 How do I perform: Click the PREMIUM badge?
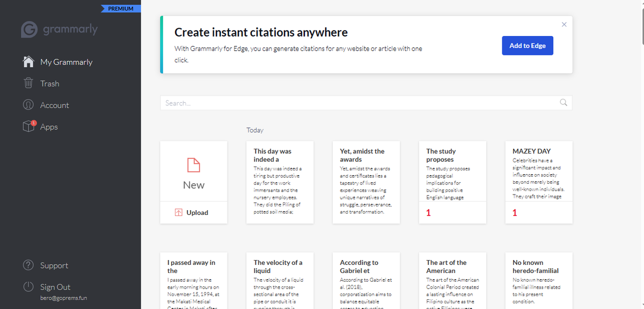coord(121,9)
